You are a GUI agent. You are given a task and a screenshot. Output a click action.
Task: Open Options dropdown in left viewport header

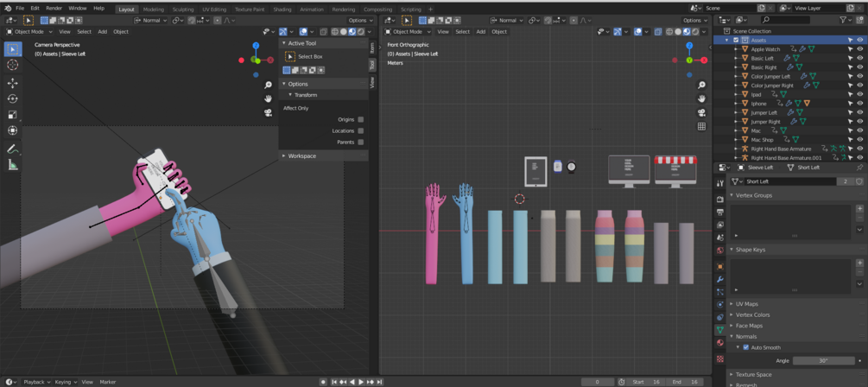pyautogui.click(x=360, y=21)
